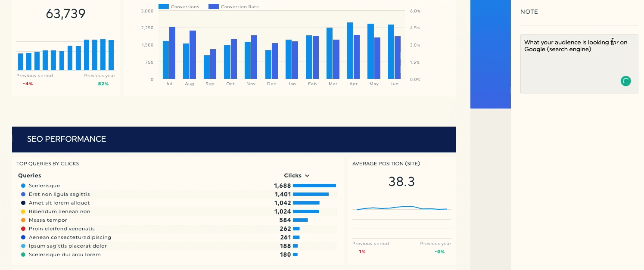
Task: Click the Conversion Rate legend square
Action: (x=214, y=6)
